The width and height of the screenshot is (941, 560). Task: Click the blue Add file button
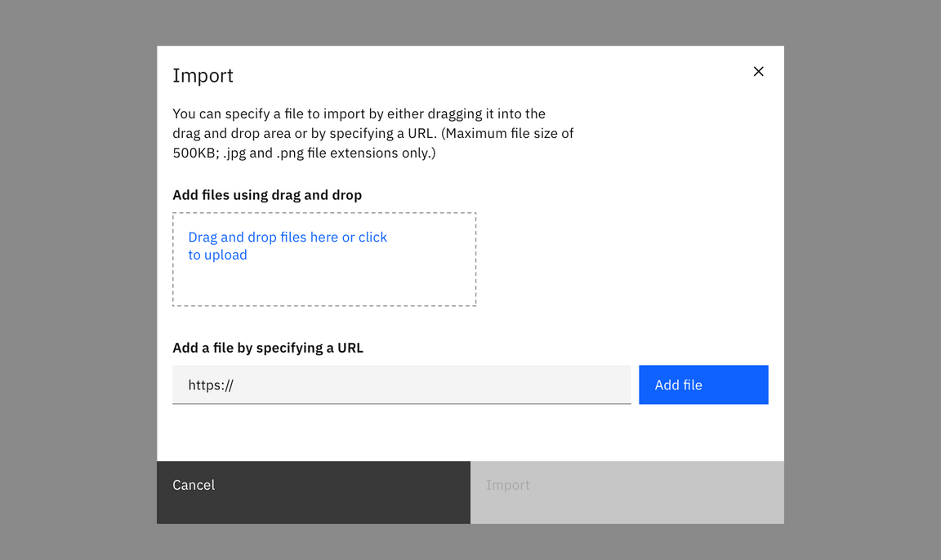[x=703, y=384]
